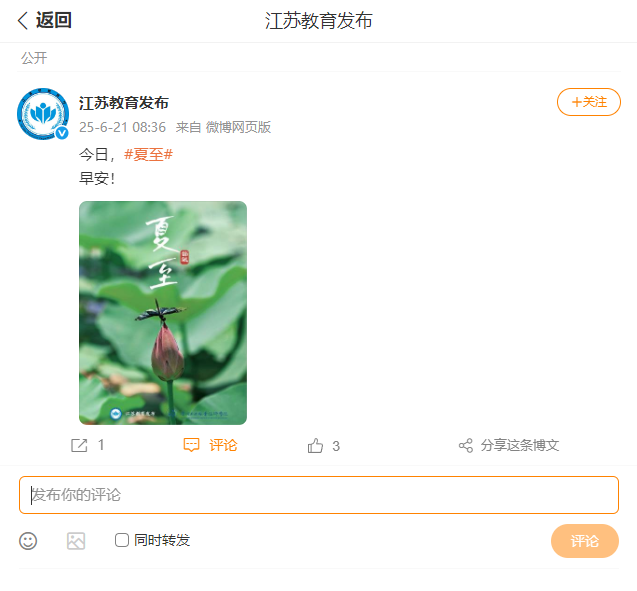
Task: Open the #夏至# hashtag link
Action: [148, 155]
